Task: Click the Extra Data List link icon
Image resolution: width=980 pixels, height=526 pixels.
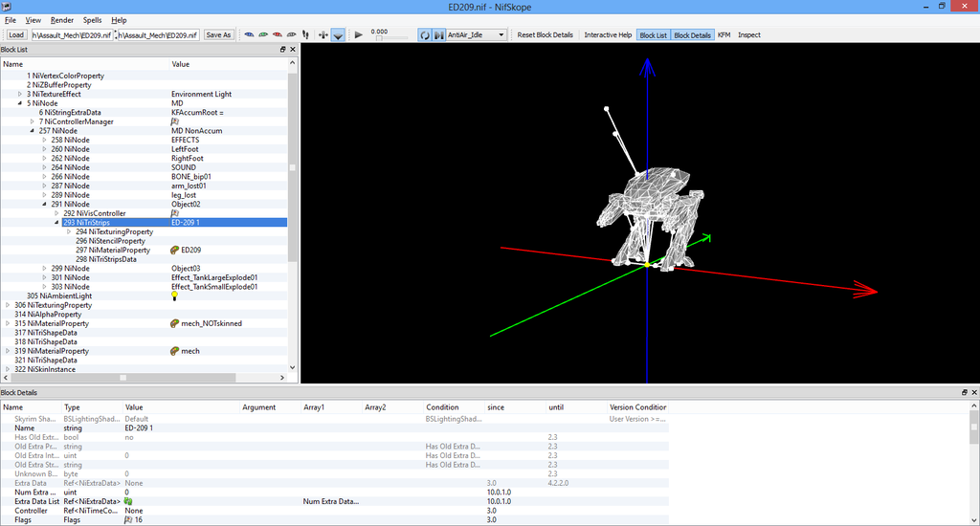Action: point(128,501)
